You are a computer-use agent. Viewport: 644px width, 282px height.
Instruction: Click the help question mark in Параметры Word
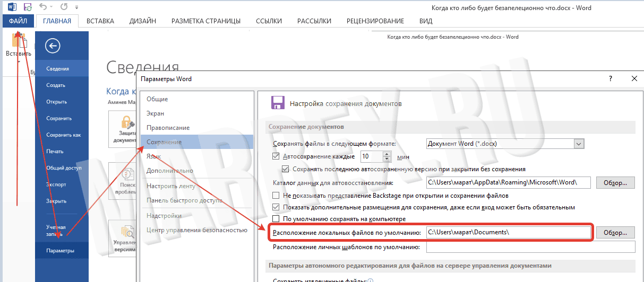611,78
